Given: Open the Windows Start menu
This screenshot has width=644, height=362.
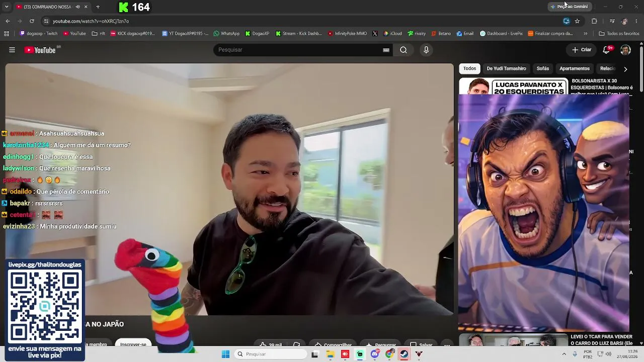Looking at the screenshot, I should (225, 354).
